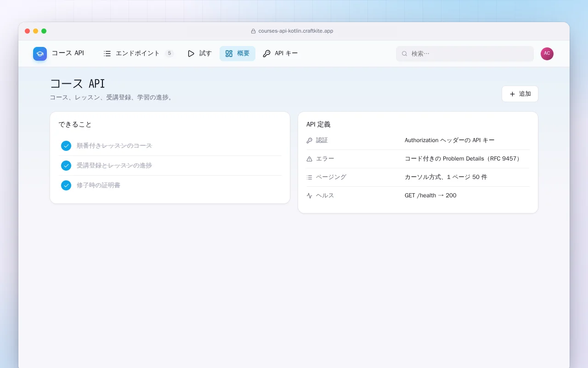Click the play icon beside 試す

[191, 53]
